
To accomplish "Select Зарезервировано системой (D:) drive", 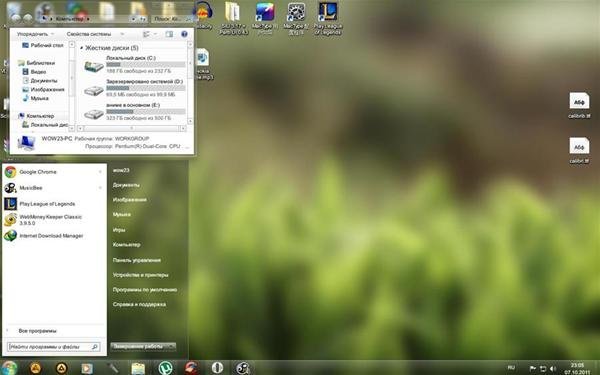I will tap(134, 88).
